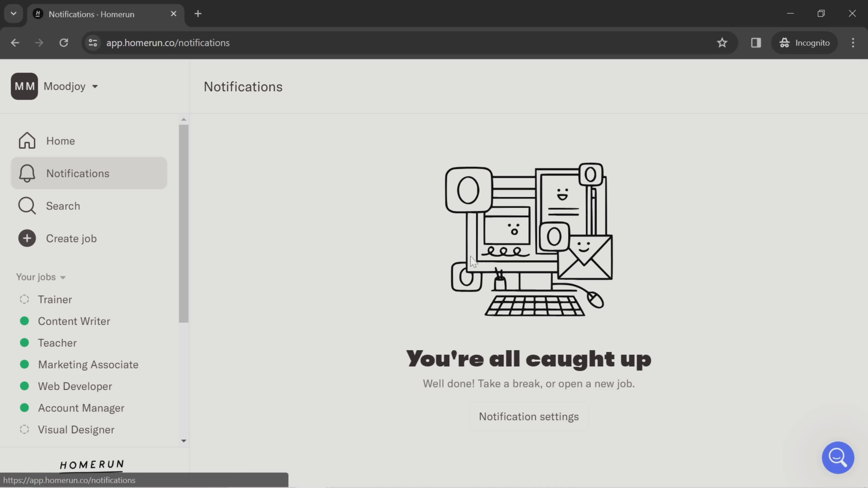Go to Home in the sidebar
Viewport: 868px width, 488px height.
click(x=89, y=141)
